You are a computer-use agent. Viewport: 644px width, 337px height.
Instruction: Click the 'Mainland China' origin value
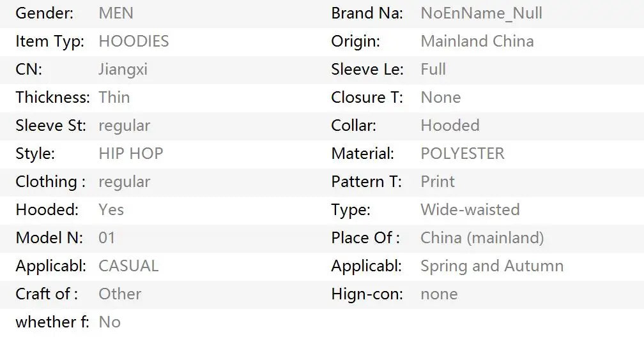point(477,41)
